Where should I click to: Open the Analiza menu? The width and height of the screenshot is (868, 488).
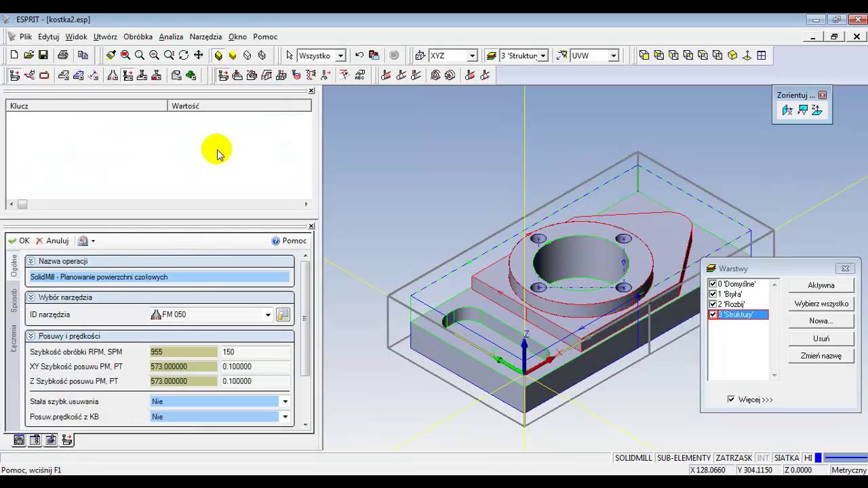coord(171,37)
